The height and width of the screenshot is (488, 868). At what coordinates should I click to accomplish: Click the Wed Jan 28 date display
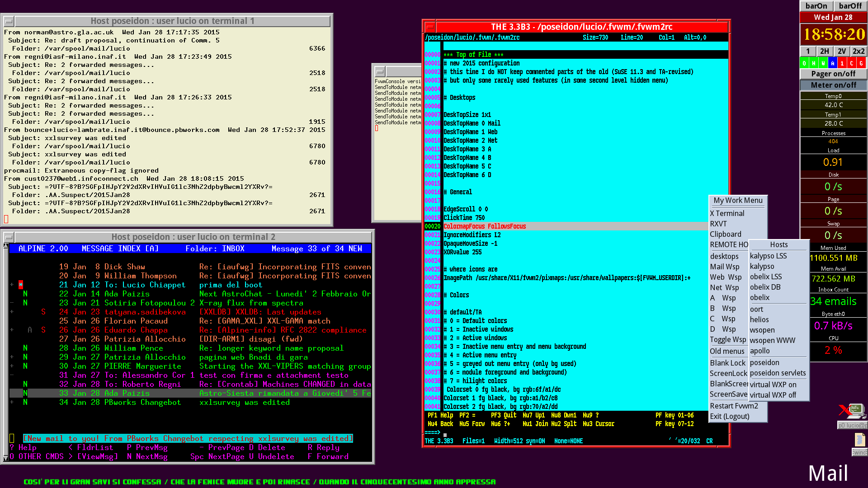(833, 17)
